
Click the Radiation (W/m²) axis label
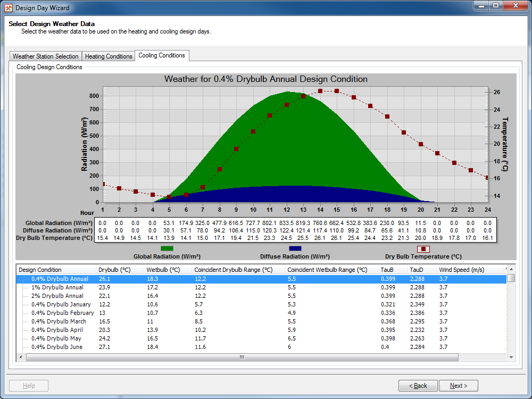click(x=85, y=144)
